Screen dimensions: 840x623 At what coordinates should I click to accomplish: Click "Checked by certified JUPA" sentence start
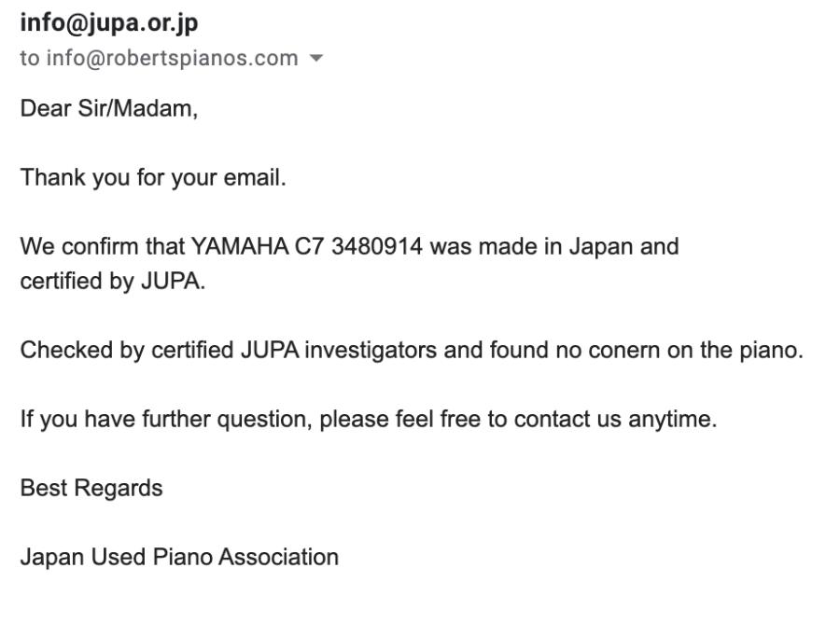[159, 351]
